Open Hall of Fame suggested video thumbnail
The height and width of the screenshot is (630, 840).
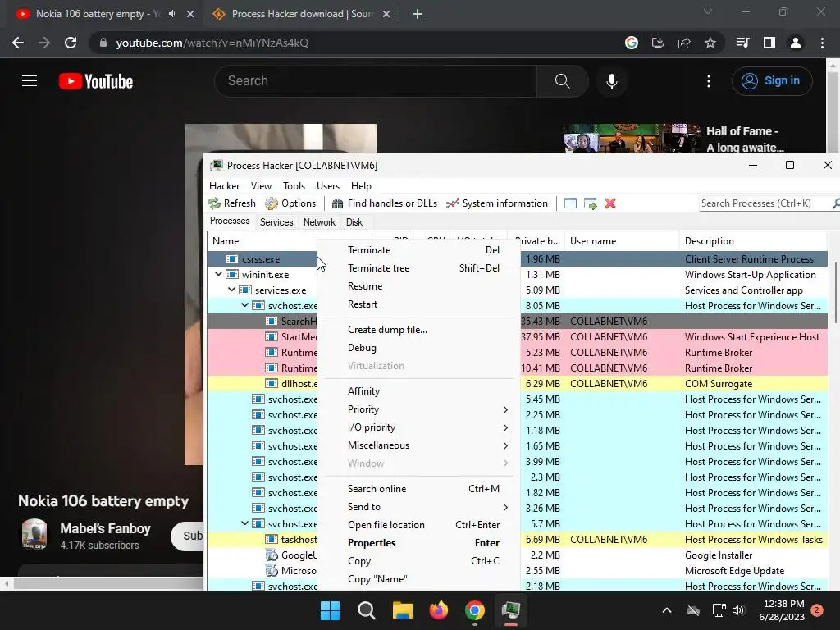(x=632, y=139)
